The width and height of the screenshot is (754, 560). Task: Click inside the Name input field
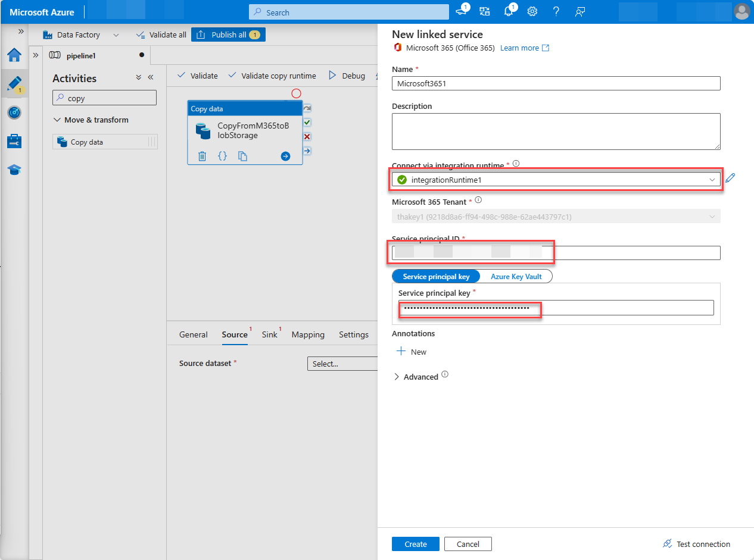pyautogui.click(x=556, y=83)
